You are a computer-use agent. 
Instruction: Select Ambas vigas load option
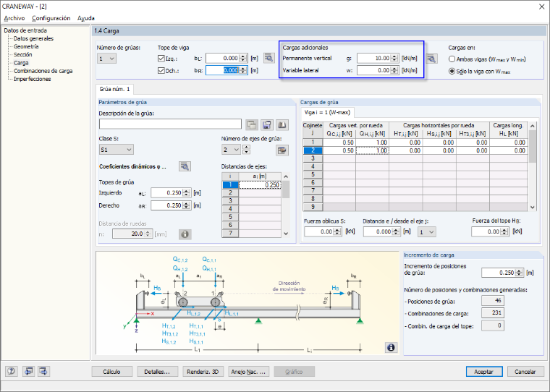click(x=452, y=59)
